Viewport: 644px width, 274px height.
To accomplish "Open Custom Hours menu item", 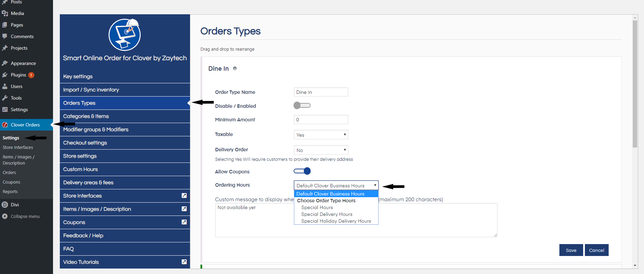I will (x=125, y=169).
